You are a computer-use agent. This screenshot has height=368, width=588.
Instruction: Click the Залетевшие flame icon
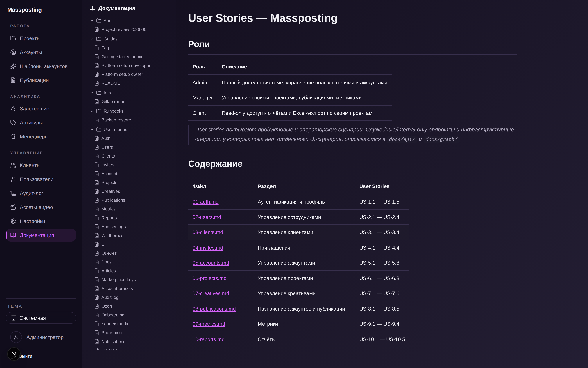[13, 109]
